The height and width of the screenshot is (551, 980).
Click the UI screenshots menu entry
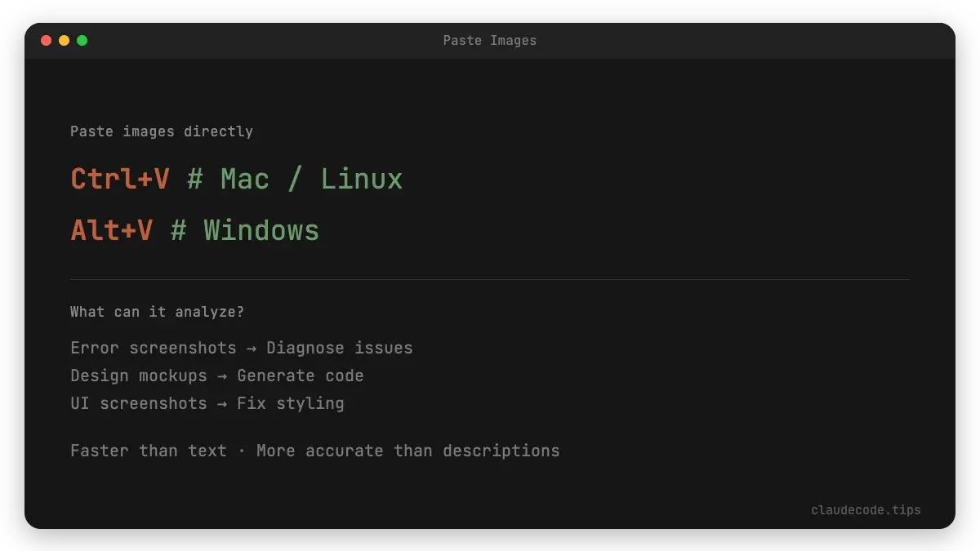[x=139, y=403]
